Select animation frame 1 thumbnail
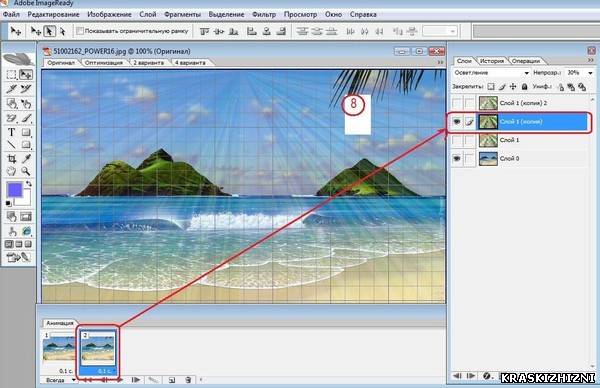Screen dimensions: 600x388 (x=59, y=348)
